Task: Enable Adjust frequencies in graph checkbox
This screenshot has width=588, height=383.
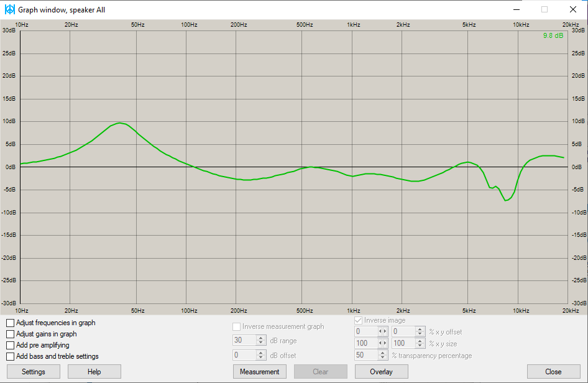Action: pos(11,323)
